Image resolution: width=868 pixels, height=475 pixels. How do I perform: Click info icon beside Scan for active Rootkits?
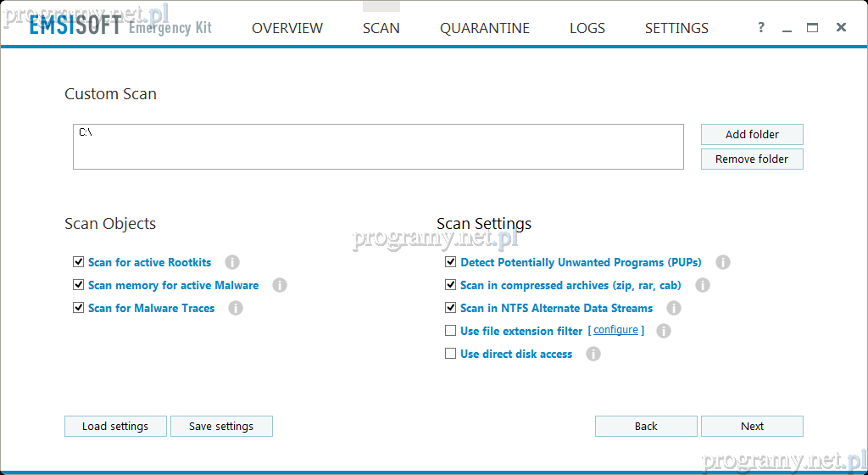[232, 262]
